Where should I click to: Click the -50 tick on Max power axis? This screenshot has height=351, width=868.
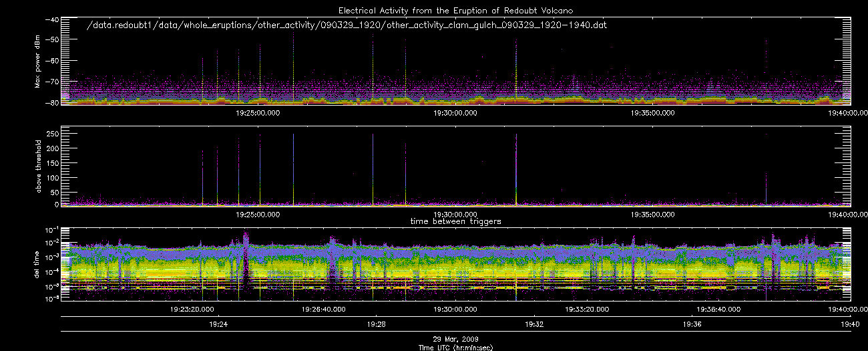tap(51, 39)
